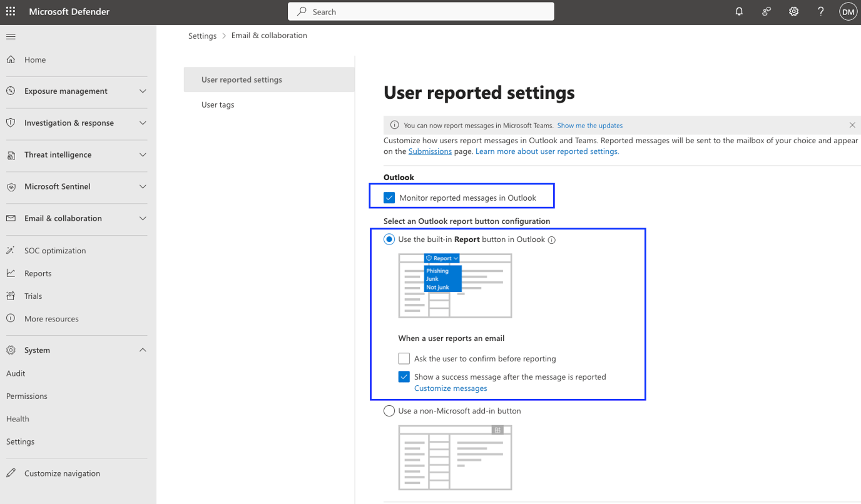Enable Monitor reported messages in Outlook
Screen dimensions: 861x504
click(x=389, y=197)
